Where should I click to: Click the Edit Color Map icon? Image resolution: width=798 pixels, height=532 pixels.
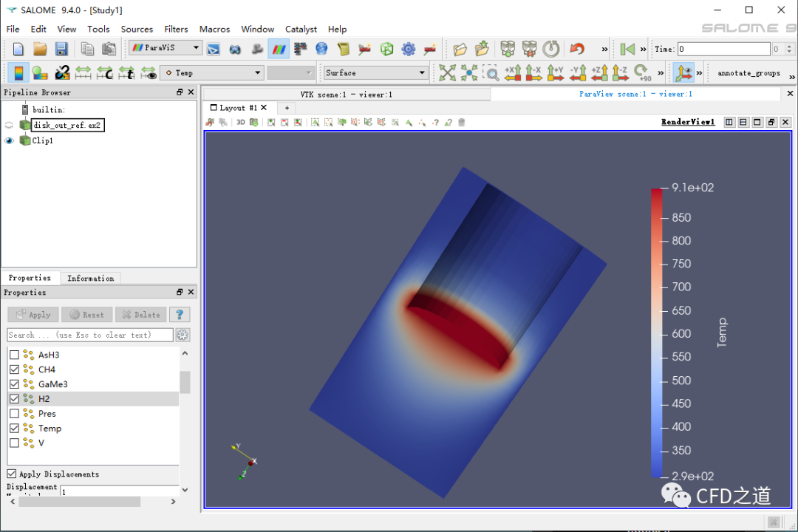(40, 72)
